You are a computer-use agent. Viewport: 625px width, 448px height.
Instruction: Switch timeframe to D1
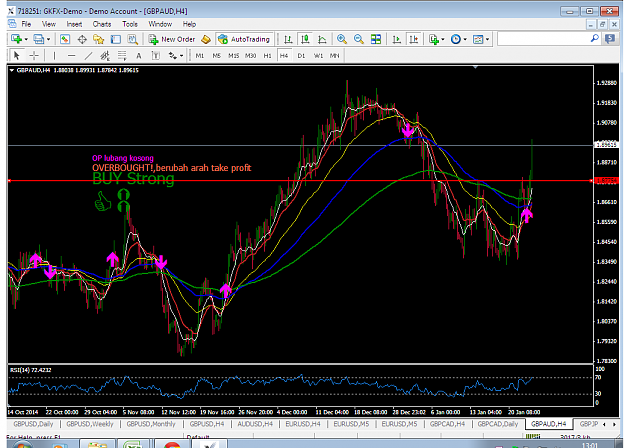301,55
